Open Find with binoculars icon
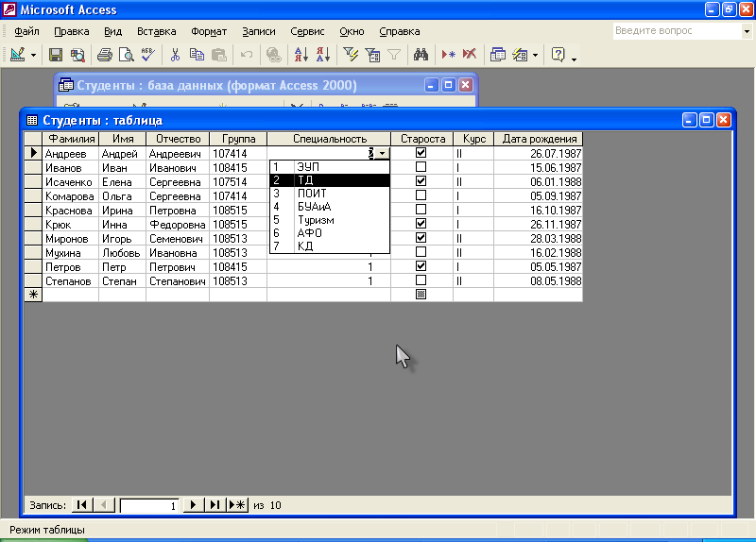 (421, 55)
